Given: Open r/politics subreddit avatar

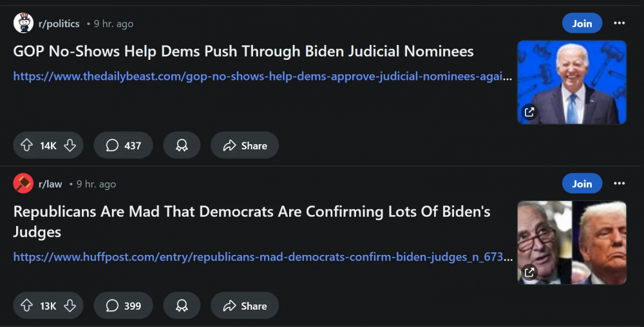Looking at the screenshot, I should (23, 24).
